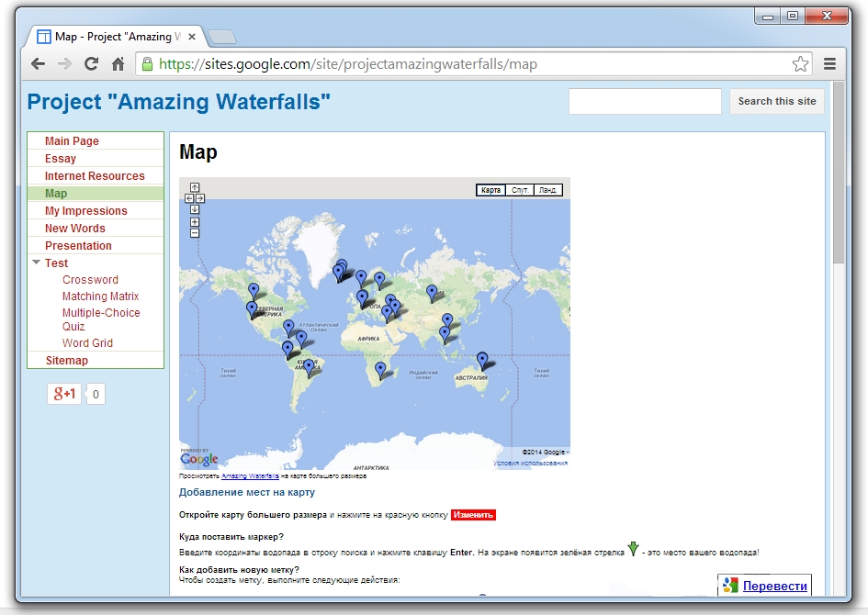Zoom out the map with minus

click(195, 233)
